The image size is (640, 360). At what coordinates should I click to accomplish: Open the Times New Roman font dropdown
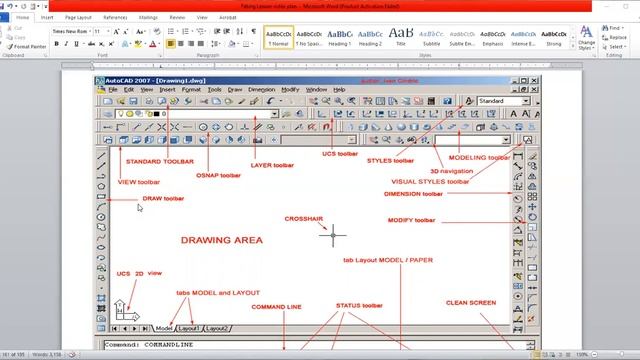tap(90, 31)
